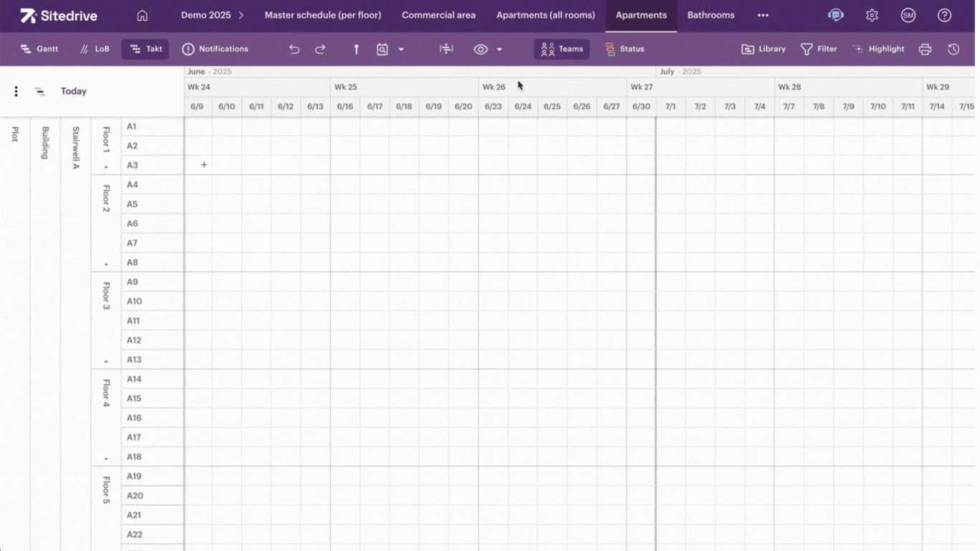The height and width of the screenshot is (551, 980).
Task: Select apartment row A7
Action: point(152,242)
